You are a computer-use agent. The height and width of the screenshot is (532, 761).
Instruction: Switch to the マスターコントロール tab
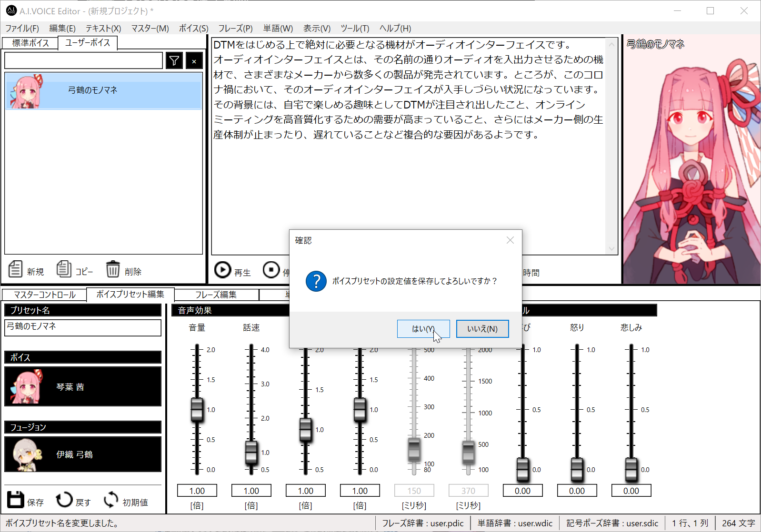tap(44, 295)
